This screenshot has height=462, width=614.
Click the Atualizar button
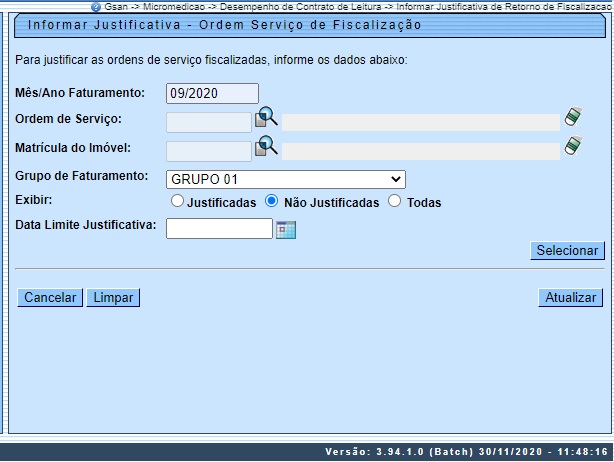point(571,298)
